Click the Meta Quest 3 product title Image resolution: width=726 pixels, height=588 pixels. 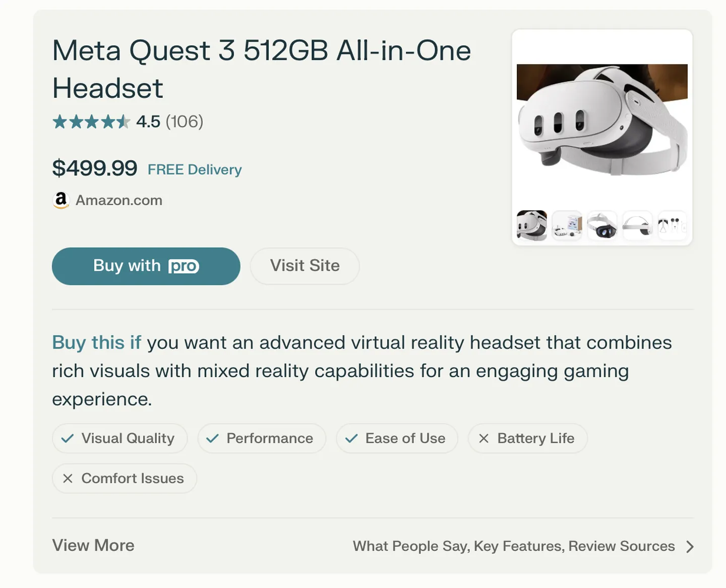tap(261, 69)
